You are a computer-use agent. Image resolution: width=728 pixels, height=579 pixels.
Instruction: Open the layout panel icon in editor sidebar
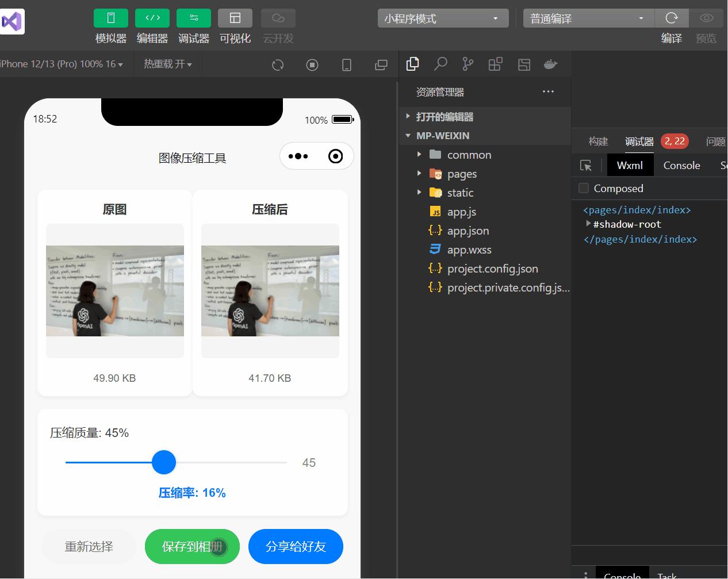click(524, 64)
